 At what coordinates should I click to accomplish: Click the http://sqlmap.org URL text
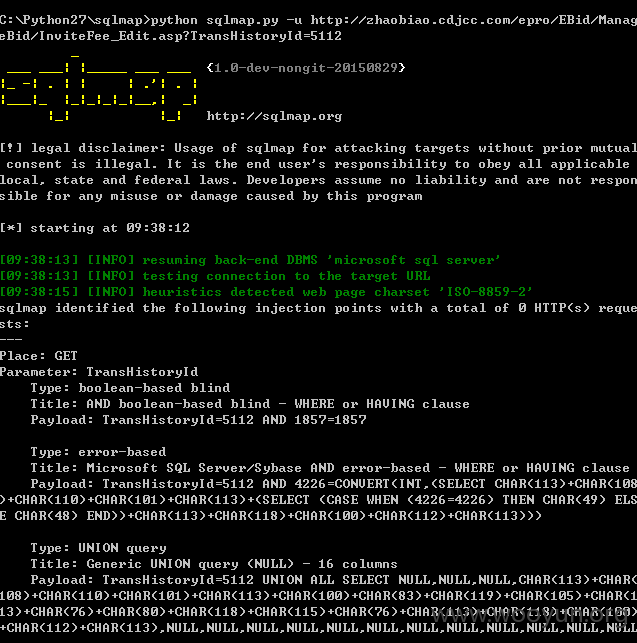coord(274,116)
